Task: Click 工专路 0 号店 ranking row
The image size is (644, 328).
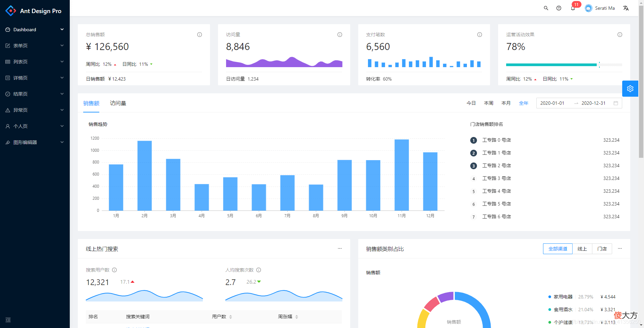Action: (x=545, y=140)
